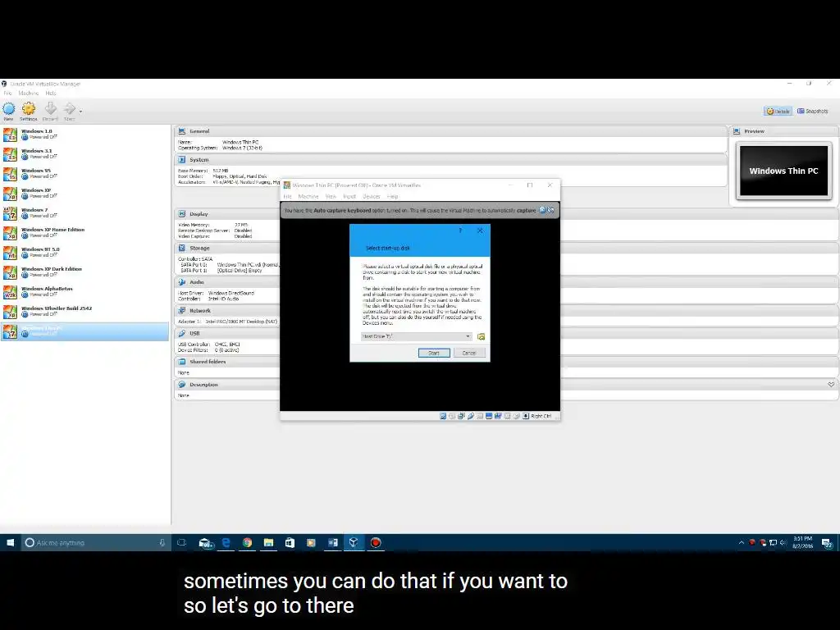
Task: Select the Windows Whistler Build 2542 virtual machine
Action: pos(85,312)
